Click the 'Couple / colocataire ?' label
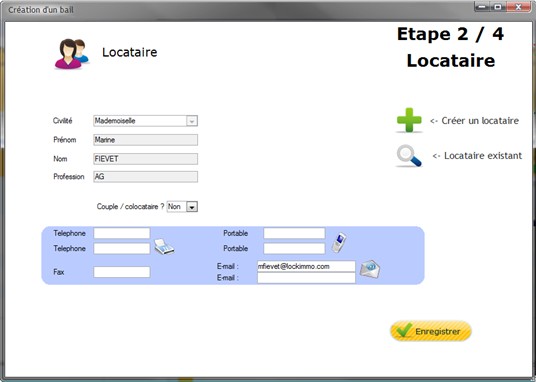This screenshot has width=536, height=382. tap(130, 207)
